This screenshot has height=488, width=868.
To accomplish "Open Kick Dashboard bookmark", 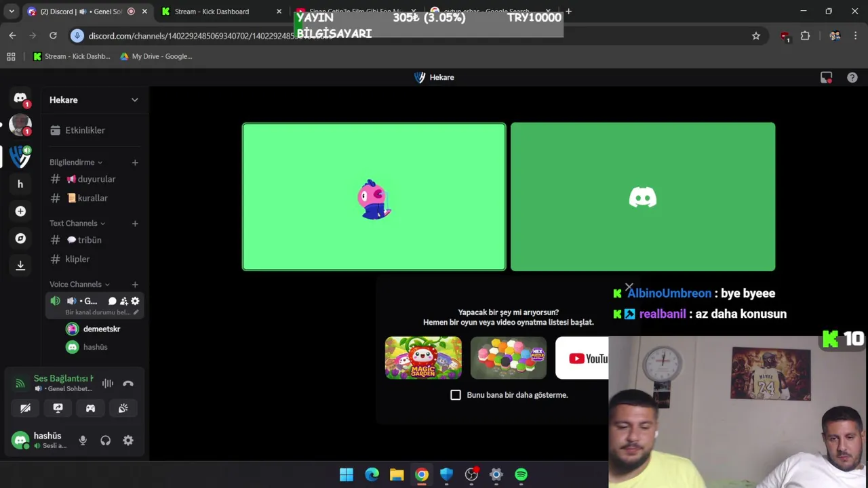I will pyautogui.click(x=72, y=56).
